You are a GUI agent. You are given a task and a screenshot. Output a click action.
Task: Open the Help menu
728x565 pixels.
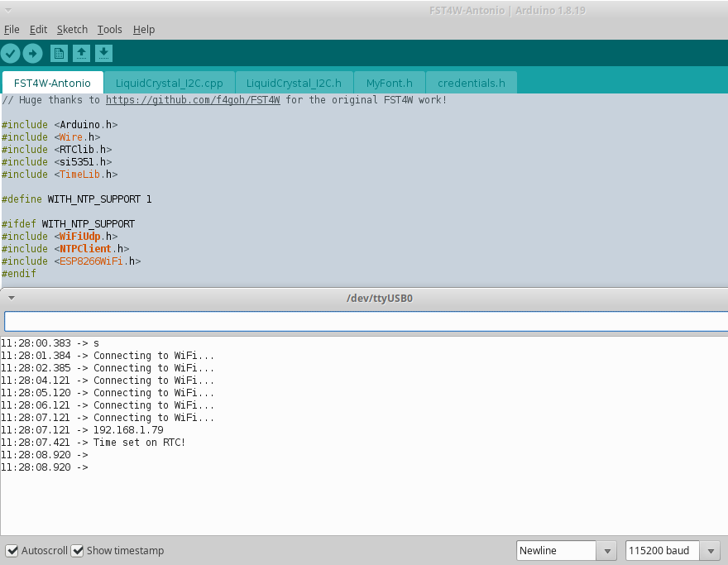pyautogui.click(x=144, y=30)
